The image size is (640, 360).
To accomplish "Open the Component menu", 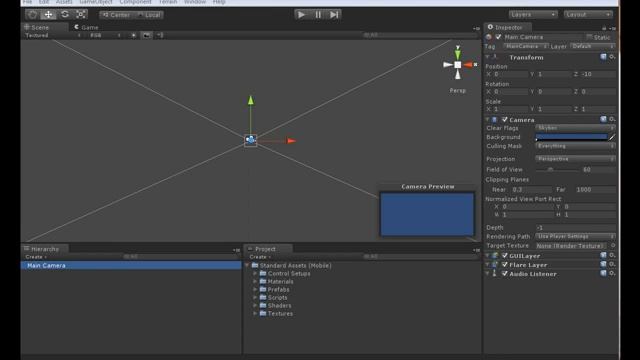I will tap(136, 2).
